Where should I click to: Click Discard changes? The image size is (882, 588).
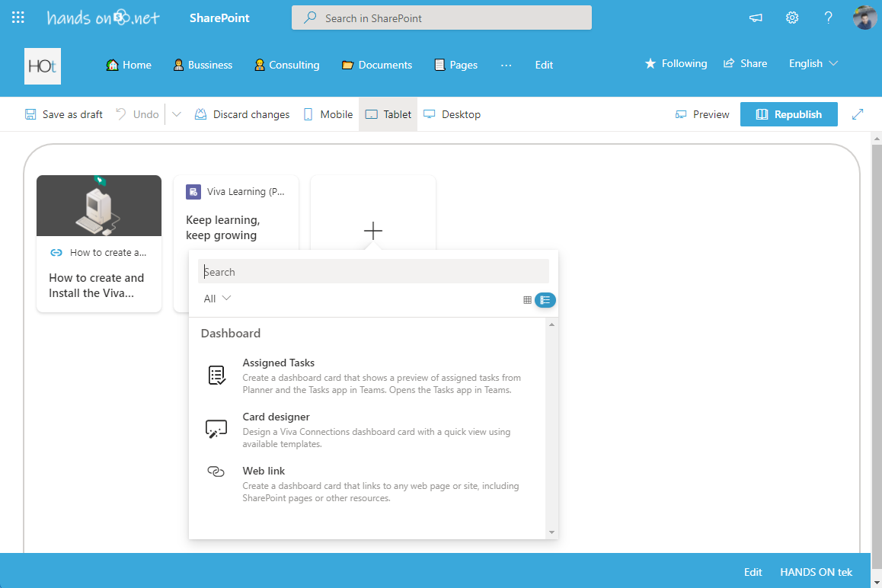(242, 114)
